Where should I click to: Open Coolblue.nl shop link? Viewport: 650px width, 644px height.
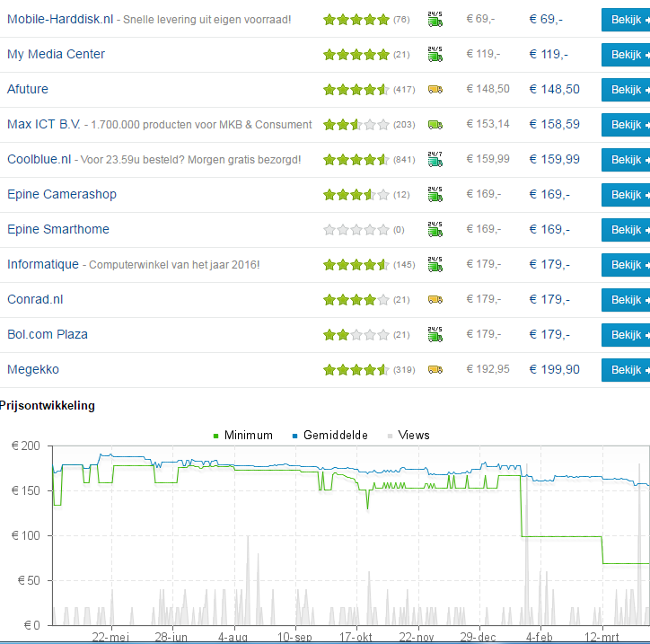(x=40, y=159)
